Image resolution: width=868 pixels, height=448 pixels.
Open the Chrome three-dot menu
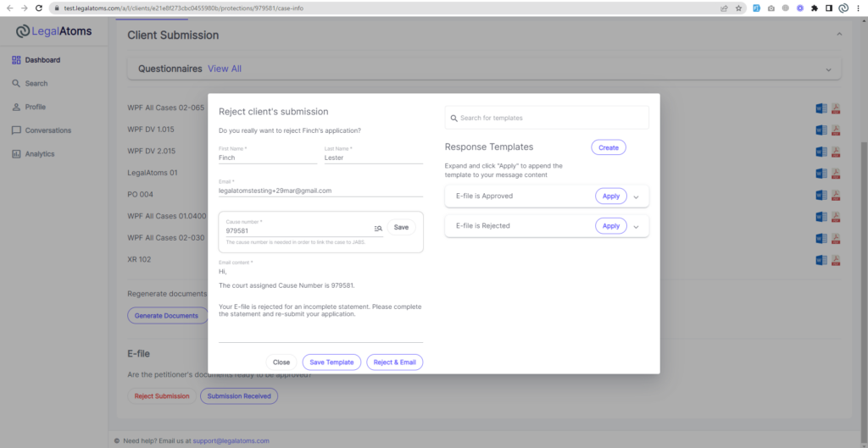(x=859, y=8)
